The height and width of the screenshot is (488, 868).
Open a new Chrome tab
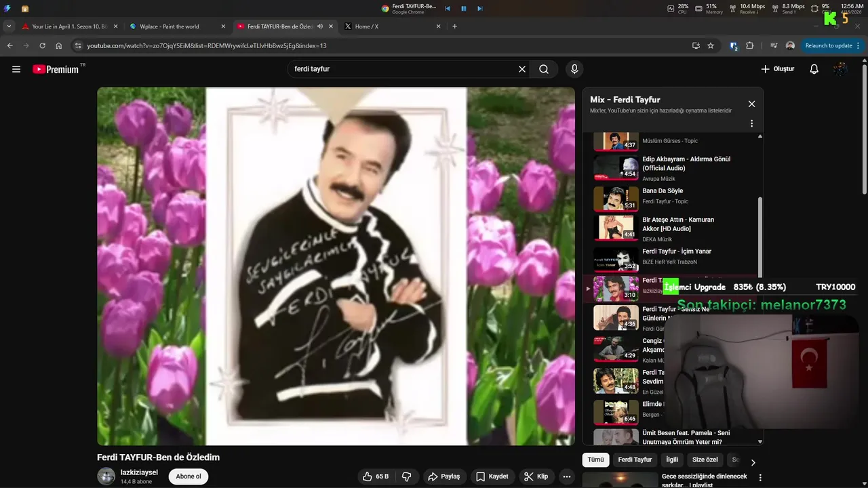click(x=454, y=26)
